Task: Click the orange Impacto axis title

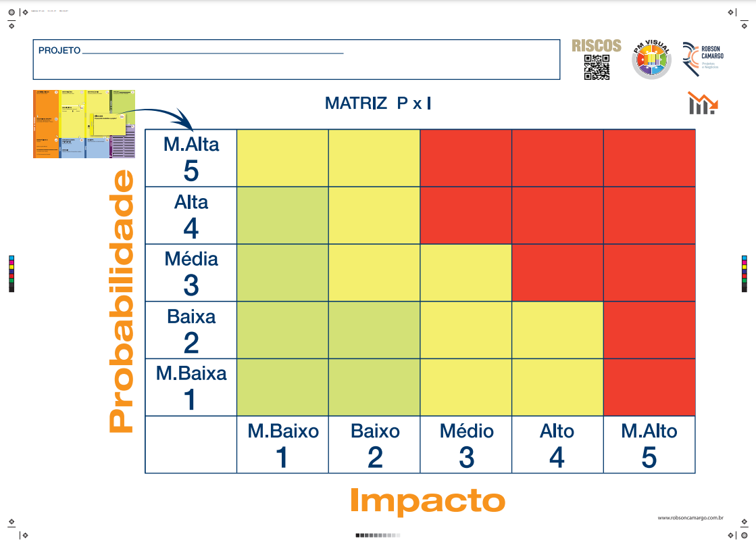Action: [428, 501]
